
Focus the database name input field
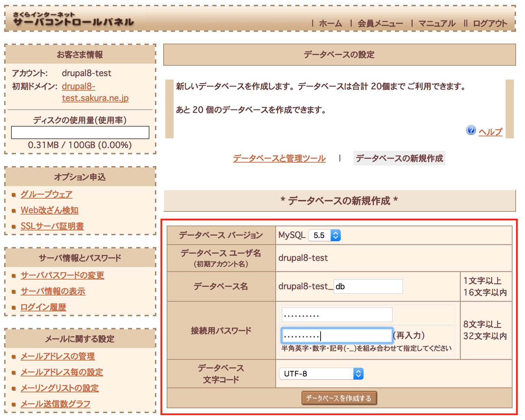point(368,286)
